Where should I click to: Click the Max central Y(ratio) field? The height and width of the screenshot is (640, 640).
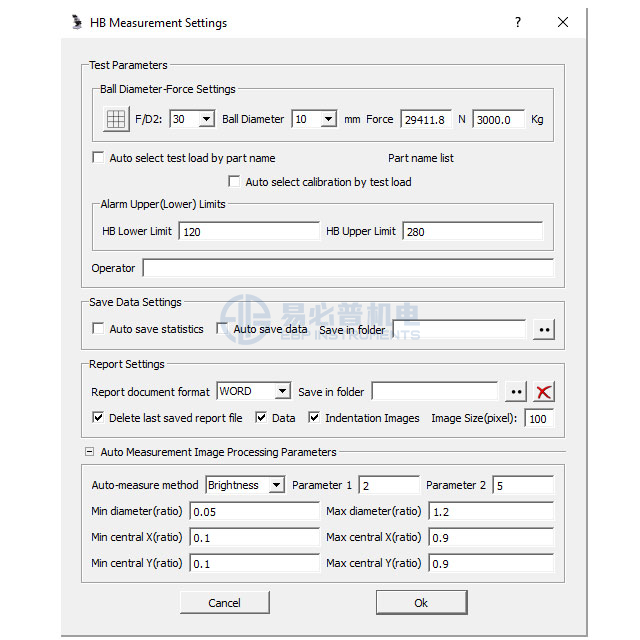491,564
